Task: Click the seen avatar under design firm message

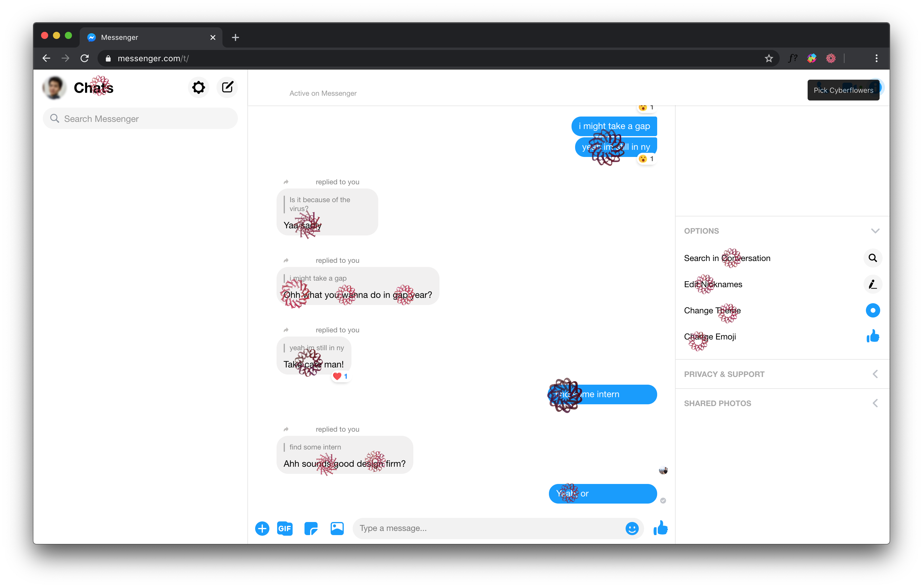Action: pyautogui.click(x=663, y=470)
